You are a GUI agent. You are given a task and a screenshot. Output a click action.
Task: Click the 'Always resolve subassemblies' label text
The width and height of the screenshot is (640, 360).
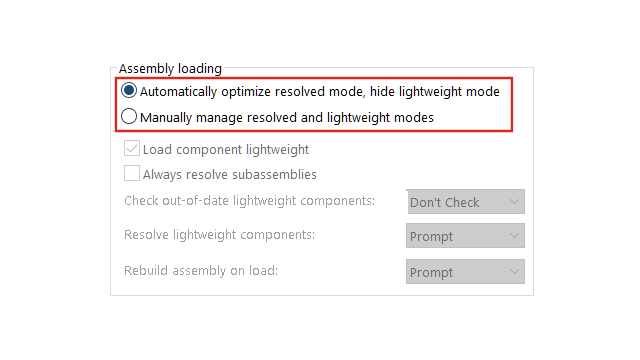[230, 175]
